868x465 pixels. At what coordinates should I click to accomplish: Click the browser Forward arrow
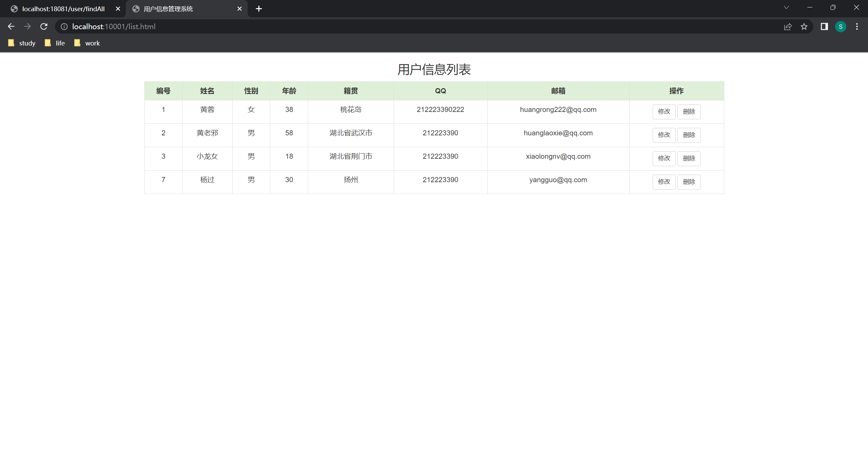coord(27,26)
